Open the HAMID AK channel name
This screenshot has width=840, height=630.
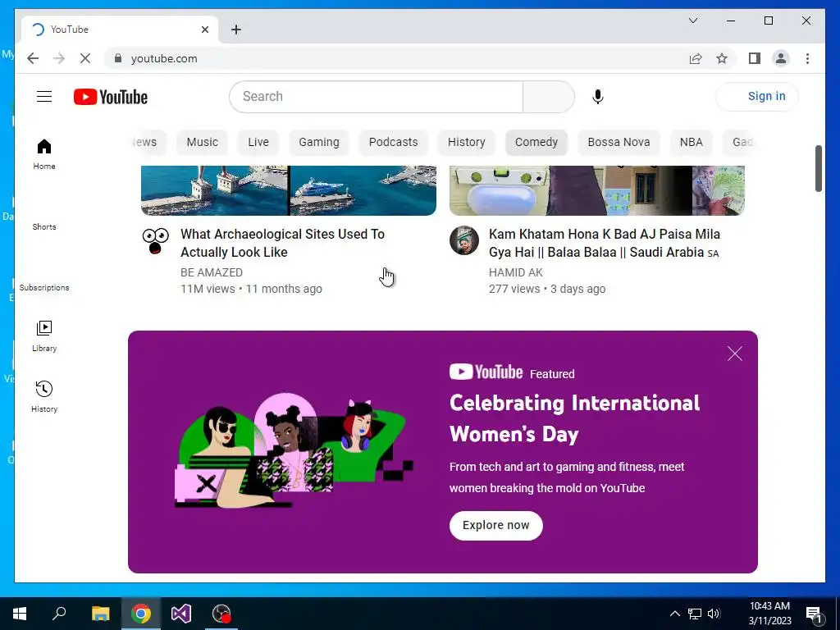tap(515, 272)
